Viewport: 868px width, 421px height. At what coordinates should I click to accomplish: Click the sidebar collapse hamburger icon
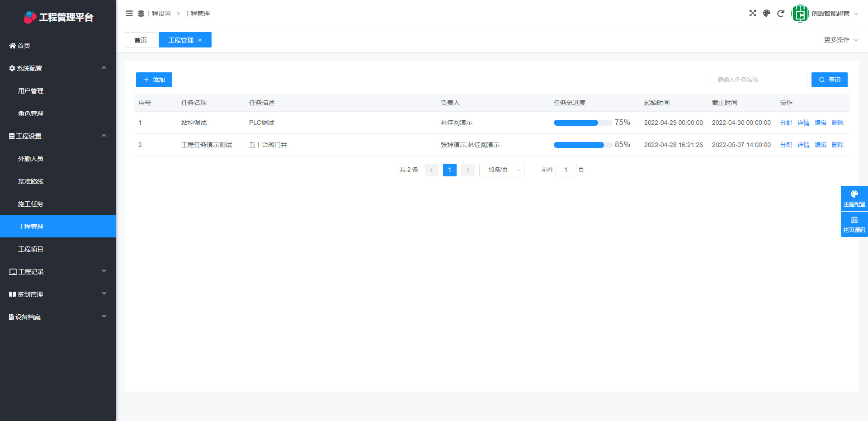tap(129, 14)
